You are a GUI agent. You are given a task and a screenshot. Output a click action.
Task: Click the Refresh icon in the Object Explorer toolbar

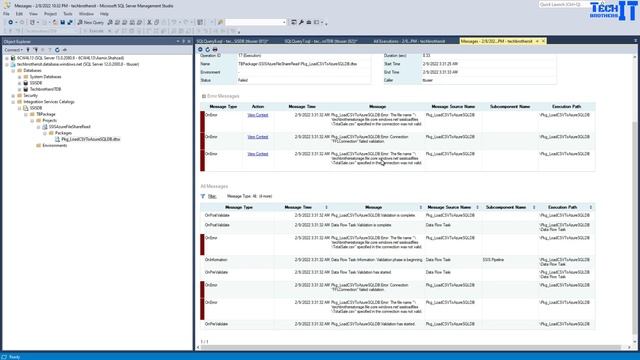[57, 50]
